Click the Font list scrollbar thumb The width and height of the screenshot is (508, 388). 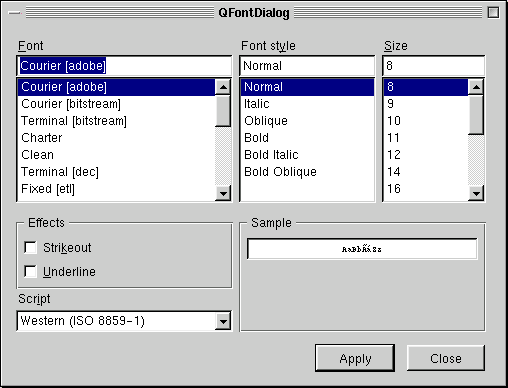pos(223,111)
